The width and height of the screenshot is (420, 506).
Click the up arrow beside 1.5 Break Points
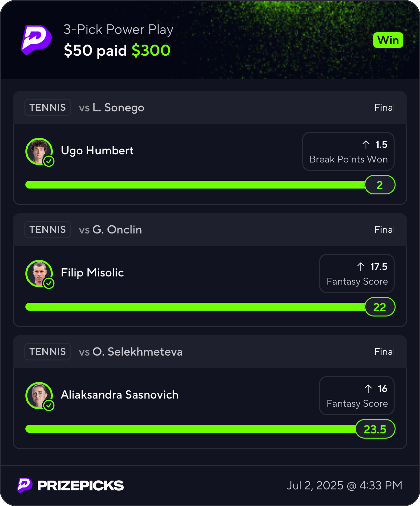pos(366,145)
